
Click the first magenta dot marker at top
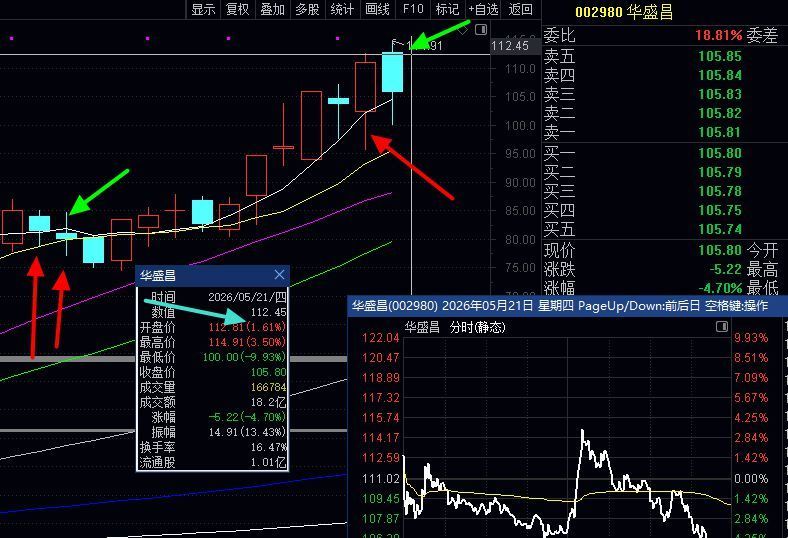pos(12,38)
